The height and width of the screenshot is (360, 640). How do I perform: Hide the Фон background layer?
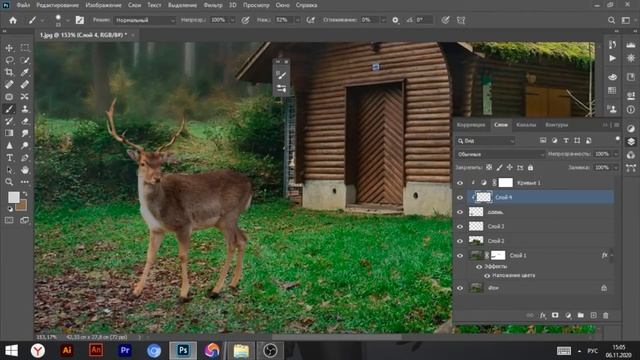click(x=460, y=288)
